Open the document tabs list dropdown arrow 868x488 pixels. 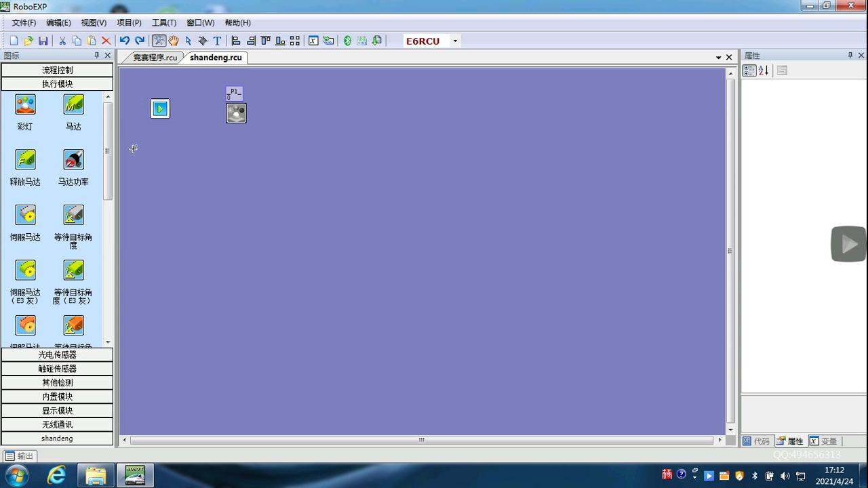[x=718, y=58]
